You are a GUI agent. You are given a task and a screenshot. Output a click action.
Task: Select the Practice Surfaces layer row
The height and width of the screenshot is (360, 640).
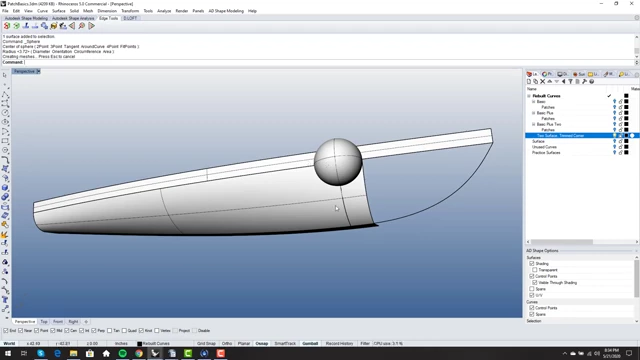click(582, 153)
